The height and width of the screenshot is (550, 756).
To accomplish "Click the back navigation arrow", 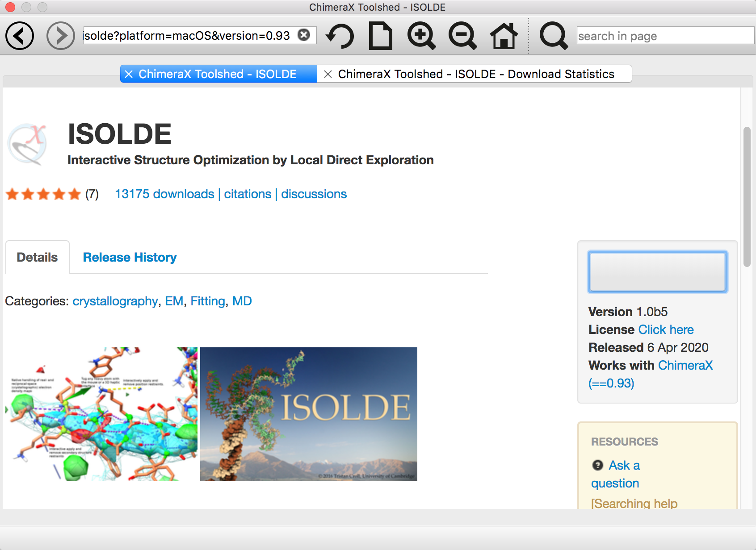I will pos(20,36).
